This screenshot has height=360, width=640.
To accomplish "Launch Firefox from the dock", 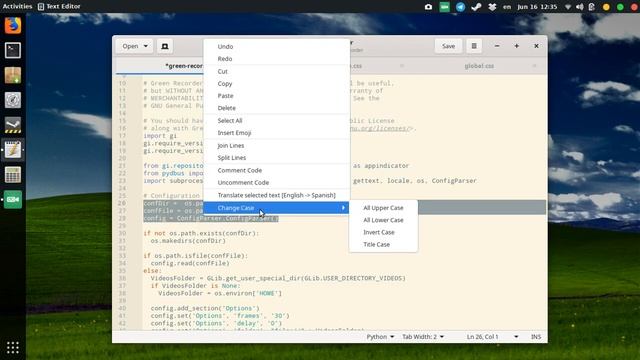I will click(x=13, y=26).
